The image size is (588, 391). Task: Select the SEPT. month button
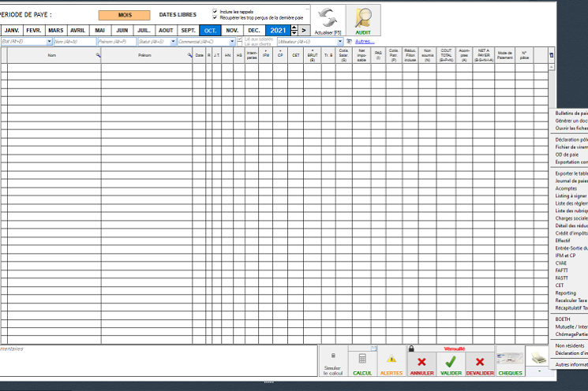pyautogui.click(x=189, y=30)
